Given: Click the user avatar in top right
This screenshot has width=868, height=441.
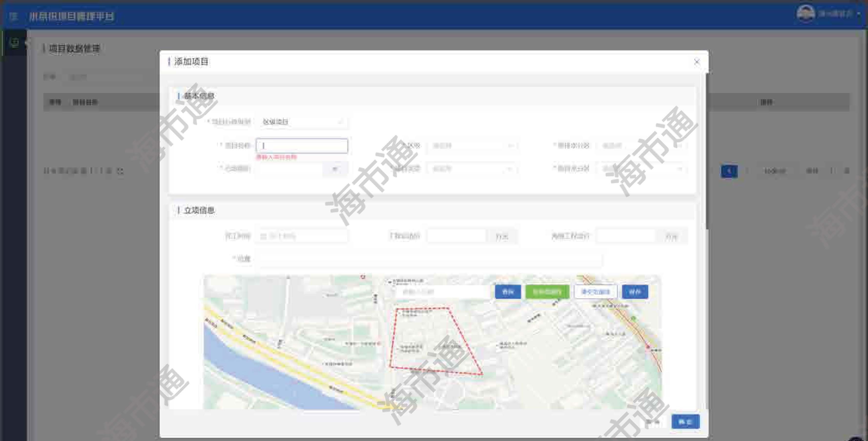Looking at the screenshot, I should click(x=805, y=14).
